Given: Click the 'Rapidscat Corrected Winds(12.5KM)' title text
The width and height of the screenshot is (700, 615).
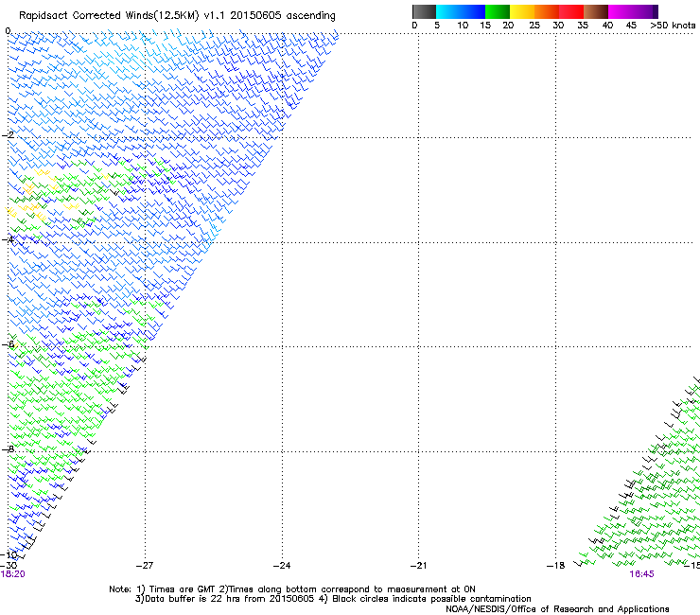Looking at the screenshot, I should pyautogui.click(x=109, y=16).
